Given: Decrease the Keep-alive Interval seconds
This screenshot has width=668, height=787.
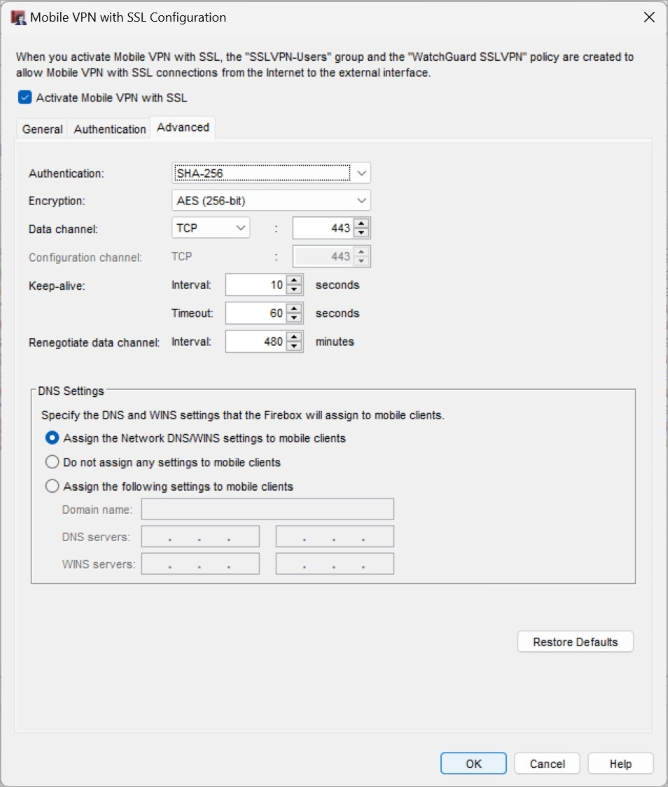Looking at the screenshot, I should coord(294,290).
